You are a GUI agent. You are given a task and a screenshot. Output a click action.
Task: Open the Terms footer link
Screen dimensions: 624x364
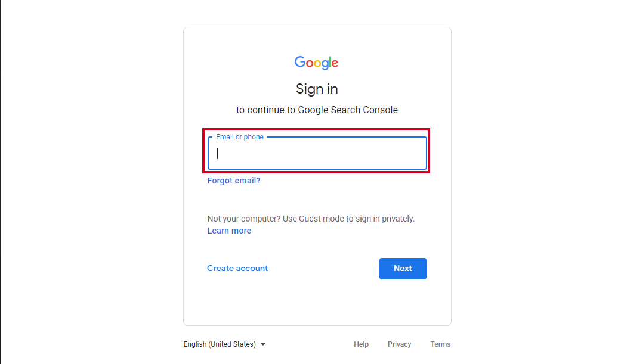coord(440,344)
